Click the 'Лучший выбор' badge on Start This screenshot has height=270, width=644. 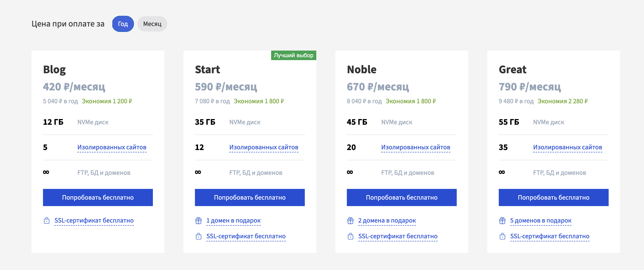(x=294, y=55)
